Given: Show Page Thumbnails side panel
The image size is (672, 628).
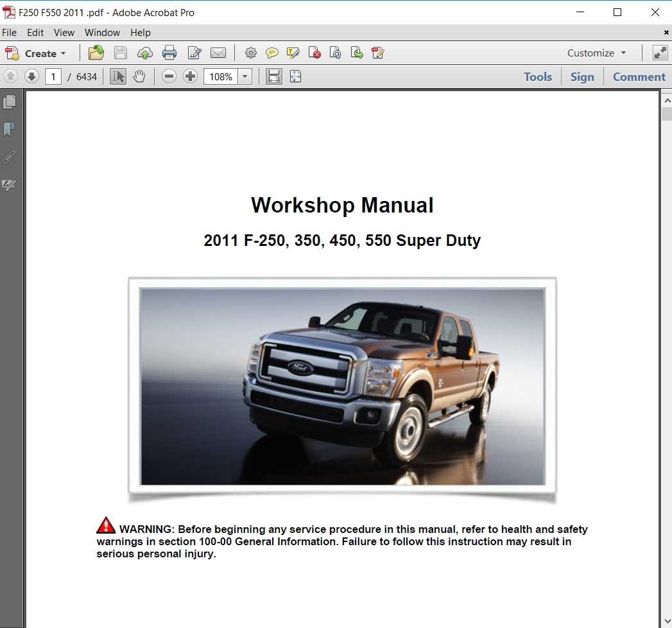Looking at the screenshot, I should coord(10,101).
